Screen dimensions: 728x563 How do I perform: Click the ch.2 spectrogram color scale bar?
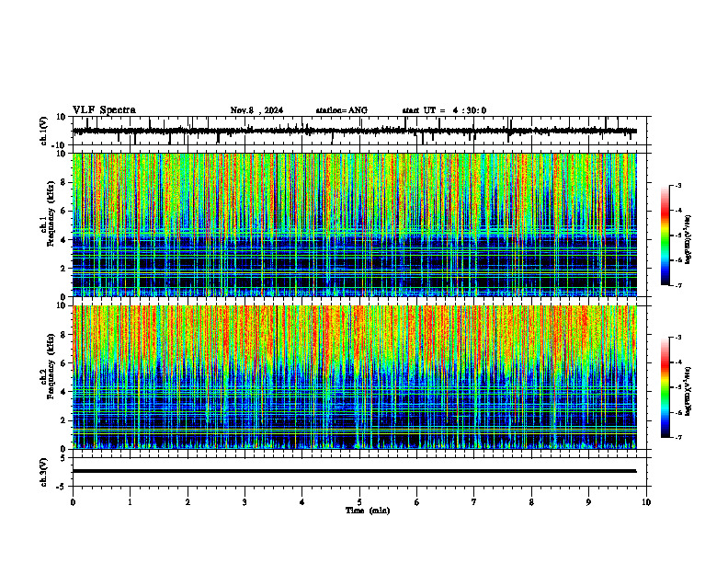pos(665,387)
